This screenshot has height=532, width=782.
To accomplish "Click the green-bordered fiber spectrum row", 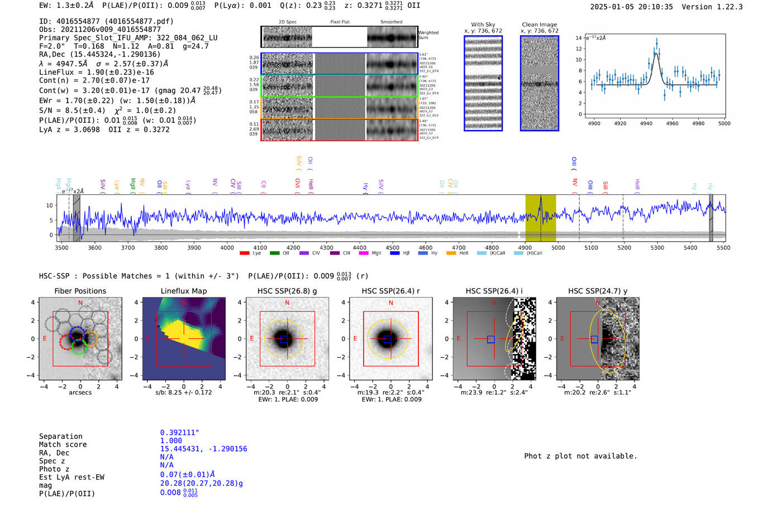I will (x=340, y=86).
